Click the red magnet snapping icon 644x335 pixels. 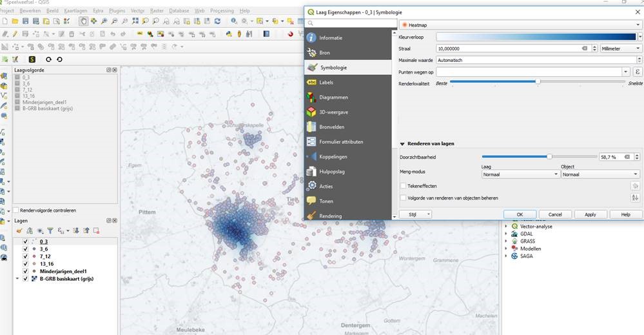click(x=290, y=34)
